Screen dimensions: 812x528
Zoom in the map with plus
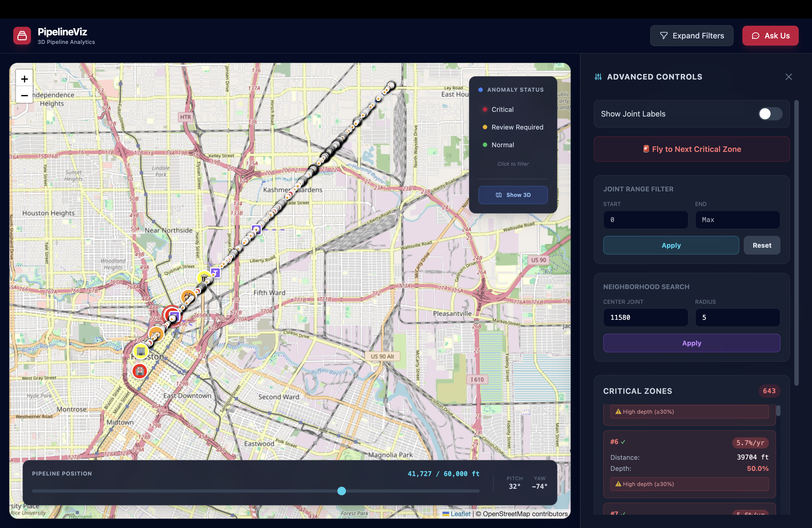click(24, 79)
